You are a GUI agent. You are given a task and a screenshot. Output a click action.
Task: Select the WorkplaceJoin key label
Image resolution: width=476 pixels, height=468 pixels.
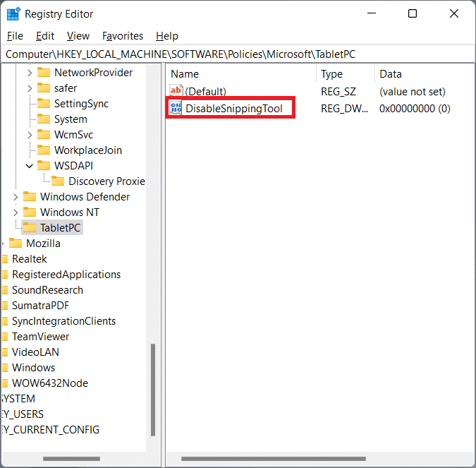coord(88,150)
